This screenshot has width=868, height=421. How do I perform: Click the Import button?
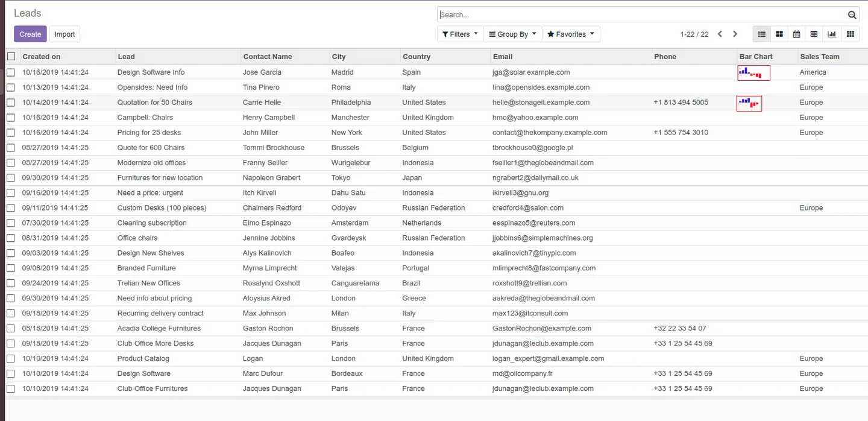[x=64, y=34]
